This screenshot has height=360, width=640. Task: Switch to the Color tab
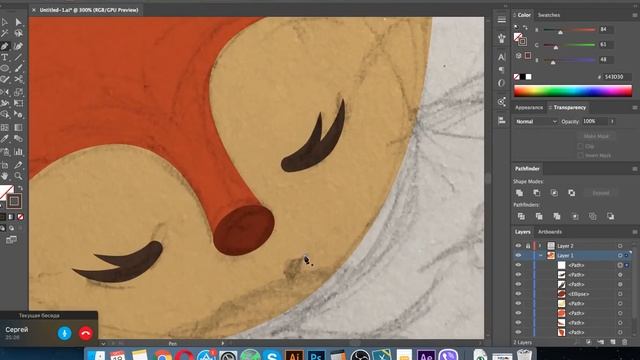click(x=524, y=15)
